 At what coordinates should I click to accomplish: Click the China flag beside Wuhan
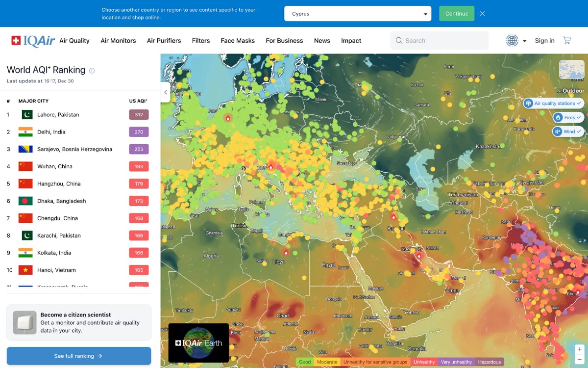click(25, 166)
